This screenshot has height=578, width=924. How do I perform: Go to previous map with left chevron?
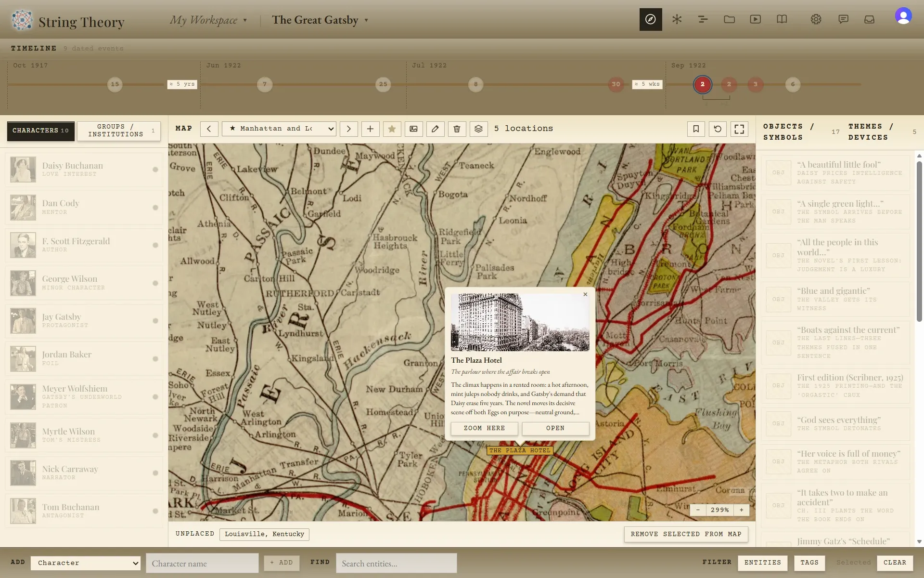[x=209, y=129]
